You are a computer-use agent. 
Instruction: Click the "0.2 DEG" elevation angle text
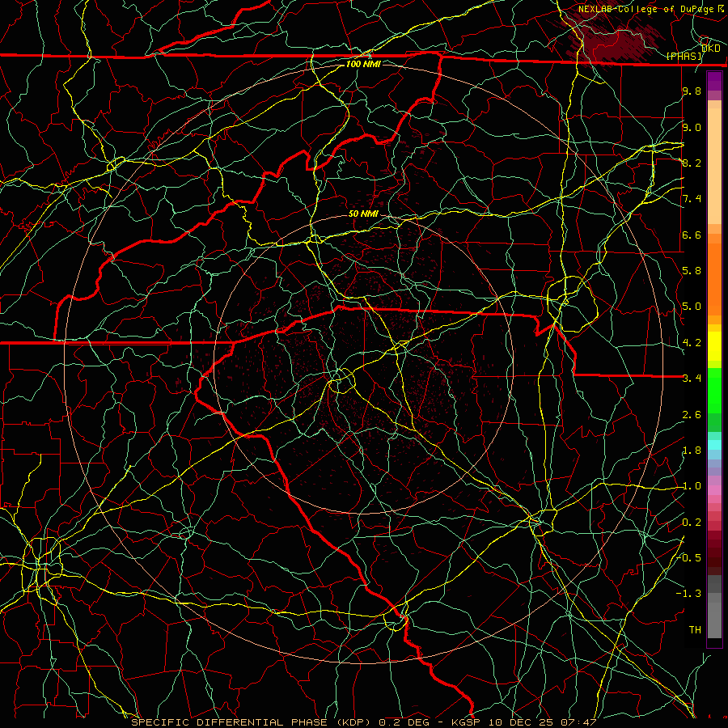(403, 722)
